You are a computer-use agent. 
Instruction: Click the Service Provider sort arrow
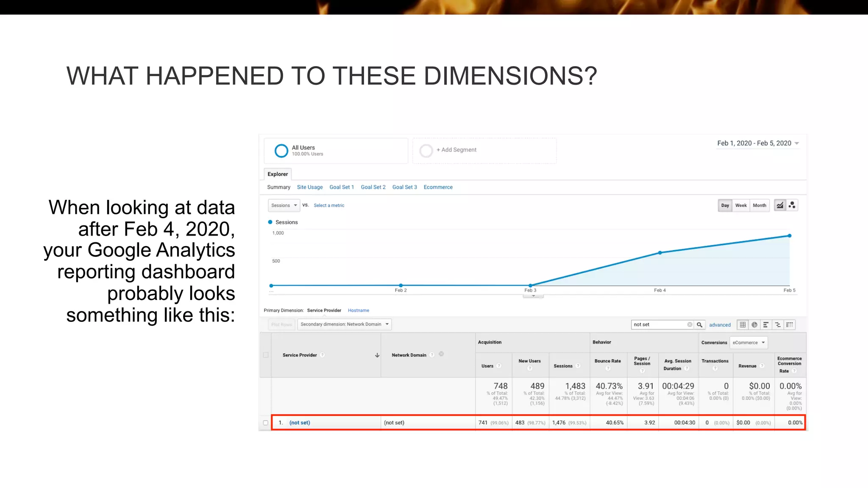click(377, 355)
